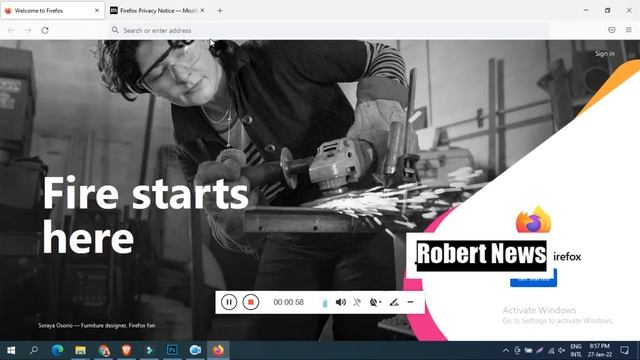Open Windows taskbar search

coord(33,350)
